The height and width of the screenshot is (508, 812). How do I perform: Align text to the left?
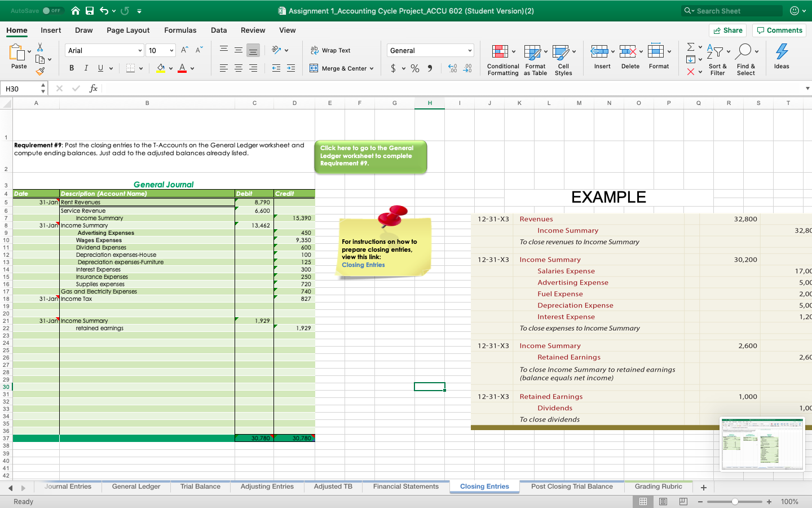224,68
